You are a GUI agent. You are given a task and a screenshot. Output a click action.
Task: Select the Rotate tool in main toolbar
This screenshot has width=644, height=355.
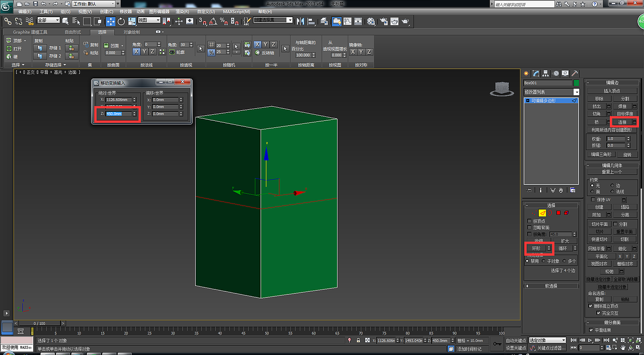coord(121,21)
